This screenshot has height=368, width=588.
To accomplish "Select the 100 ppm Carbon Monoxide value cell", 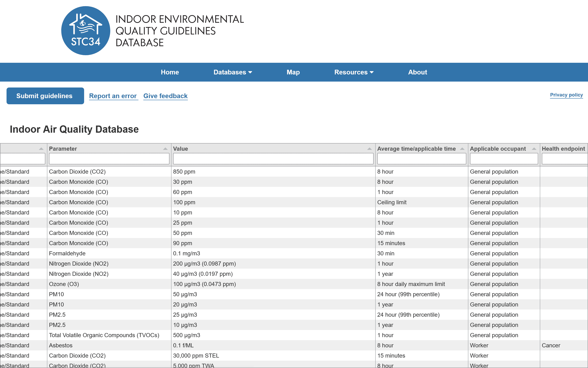I will [273, 202].
